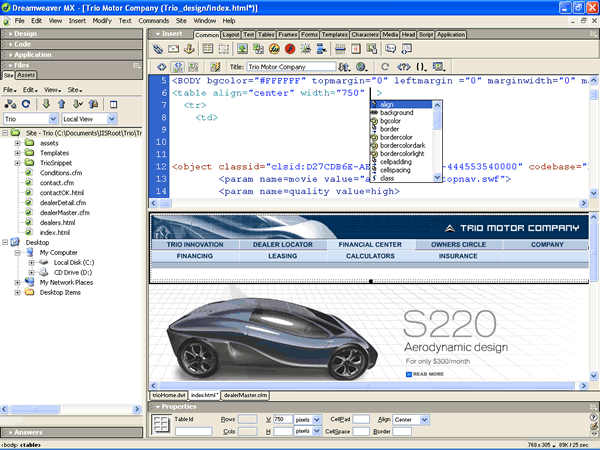The image size is (600, 450).
Task: Click DEALER LOCATOR nav button
Action: [x=283, y=245]
